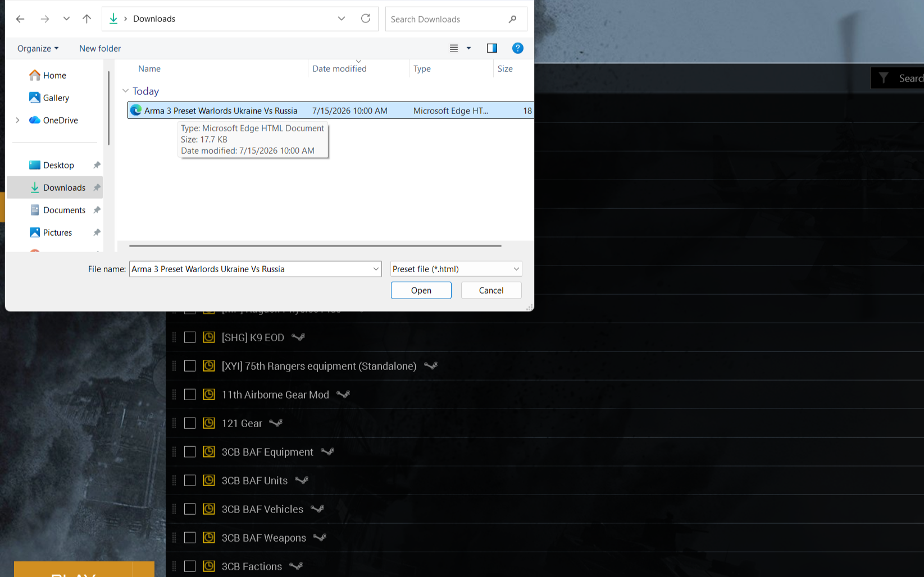
Task: Check 3CB BAF Equipment mod
Action: [190, 452]
